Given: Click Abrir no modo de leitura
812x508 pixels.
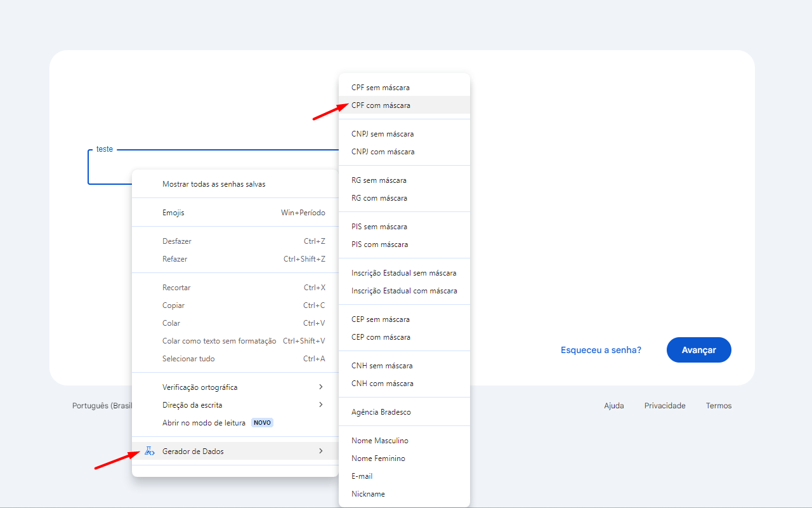Looking at the screenshot, I should (235, 423).
